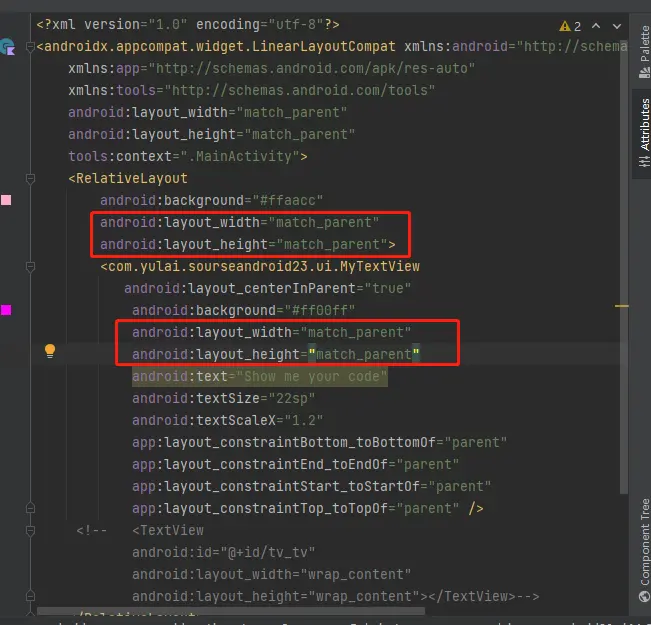Click the com.yulai.sourseandroid23.ui.MyTextView tag

point(260,267)
